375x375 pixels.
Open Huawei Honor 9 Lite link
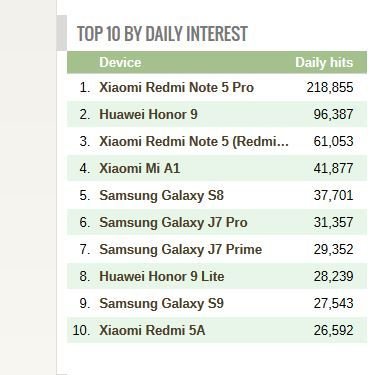tap(162, 276)
